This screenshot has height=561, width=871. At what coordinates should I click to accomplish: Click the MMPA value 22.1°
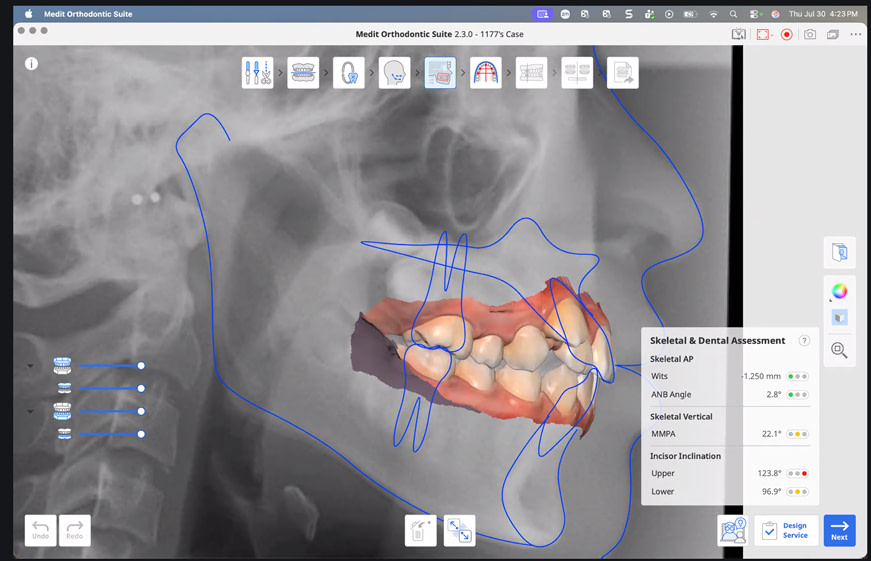click(x=772, y=434)
